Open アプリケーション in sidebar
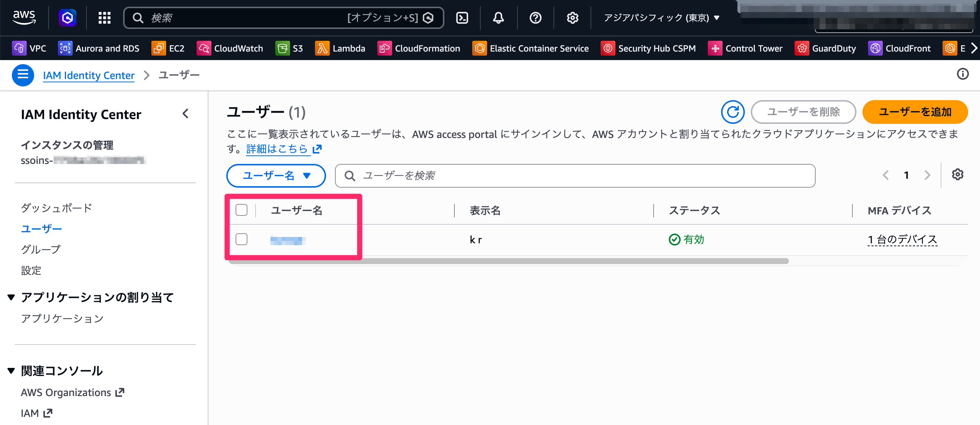The image size is (980, 425). click(x=62, y=318)
